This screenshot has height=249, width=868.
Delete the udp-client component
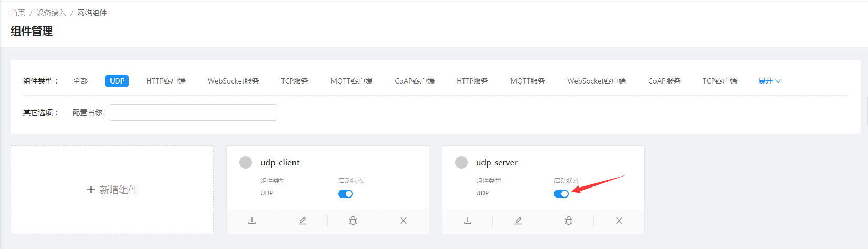point(403,221)
